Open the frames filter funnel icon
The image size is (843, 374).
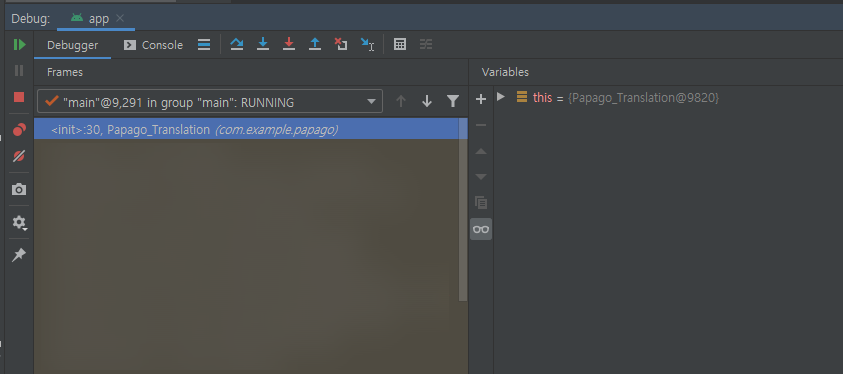(x=453, y=101)
